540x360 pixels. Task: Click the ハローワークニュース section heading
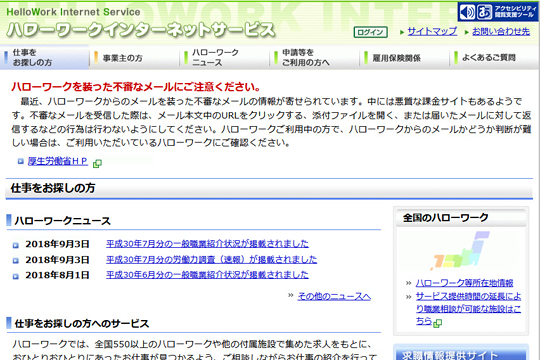62,220
